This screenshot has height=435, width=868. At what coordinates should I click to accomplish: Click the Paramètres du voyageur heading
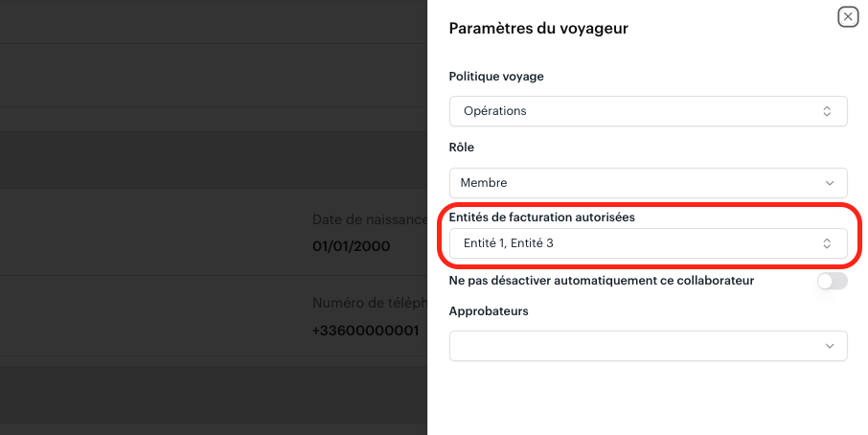tap(538, 28)
